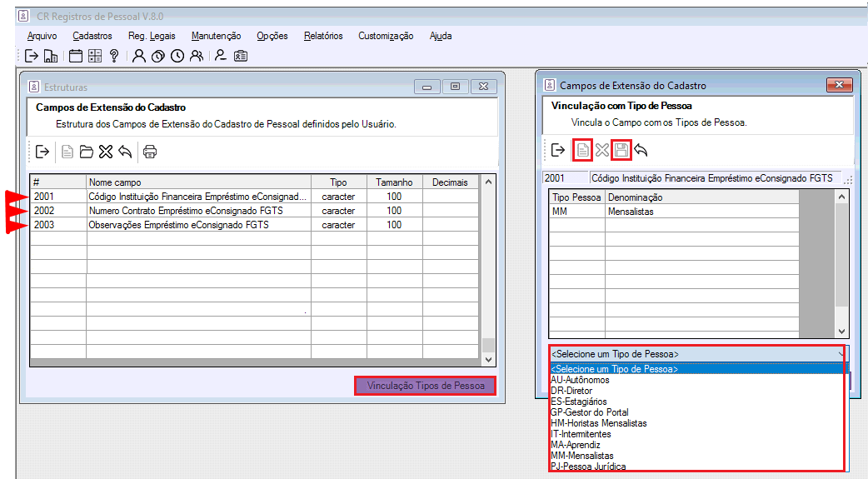Expand the Selecione um Tipo de Pessoa combo
This screenshot has width=868, height=479.
[840, 354]
